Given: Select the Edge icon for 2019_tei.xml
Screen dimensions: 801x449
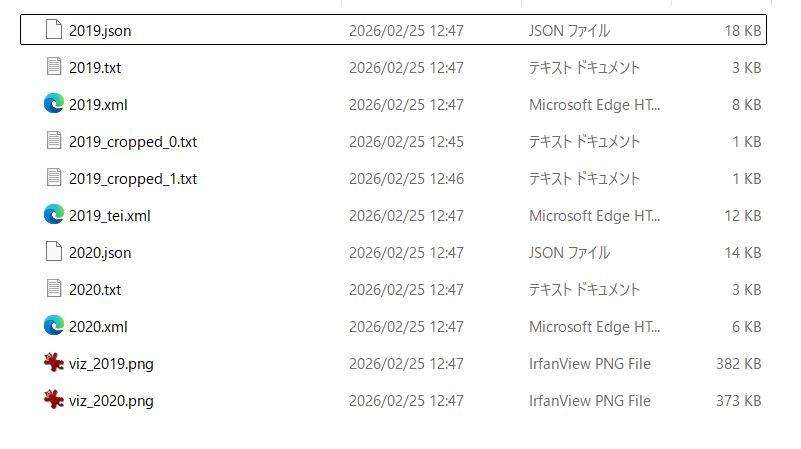Looking at the screenshot, I should tap(54, 215).
